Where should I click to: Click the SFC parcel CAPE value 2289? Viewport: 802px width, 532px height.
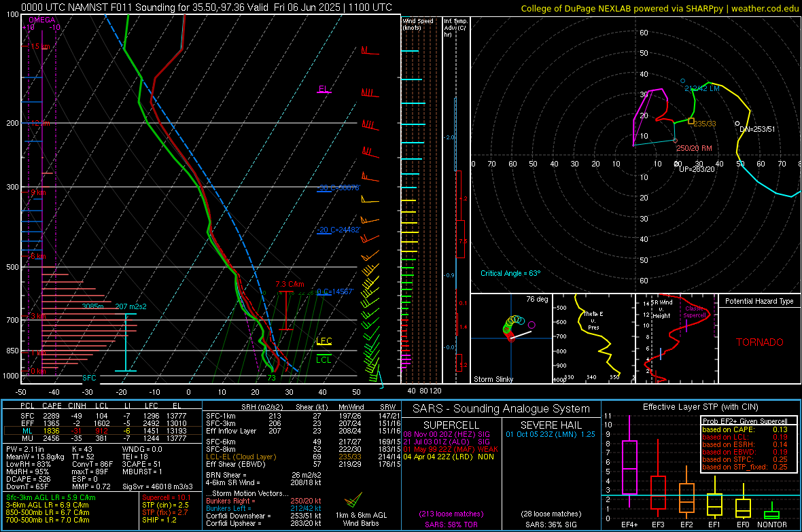[51, 416]
